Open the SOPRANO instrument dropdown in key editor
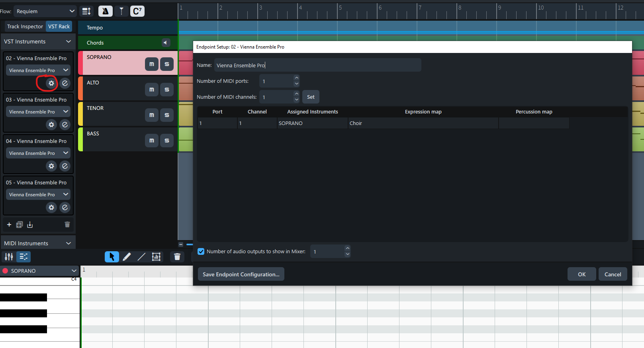This screenshot has width=644, height=348. tap(39, 271)
